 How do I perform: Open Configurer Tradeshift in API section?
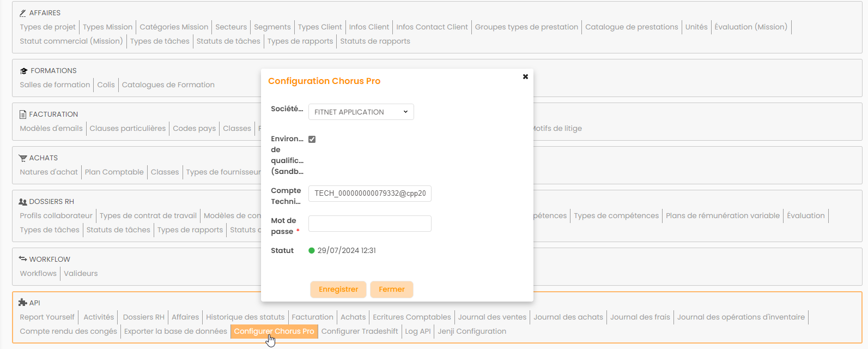[x=360, y=332]
